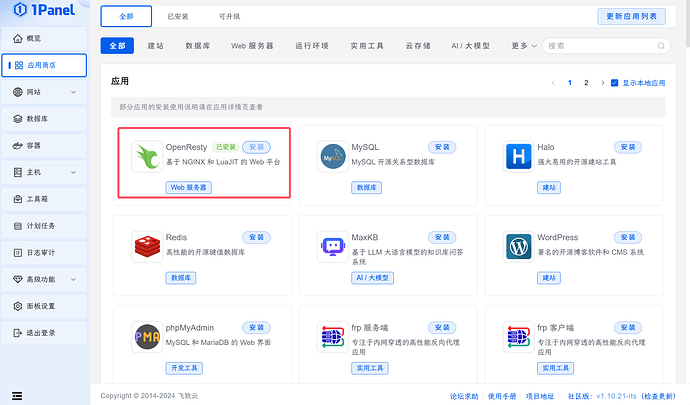Image resolution: width=690 pixels, height=405 pixels.
Task: Click the 容器 container whale icon
Action: pyautogui.click(x=18, y=146)
